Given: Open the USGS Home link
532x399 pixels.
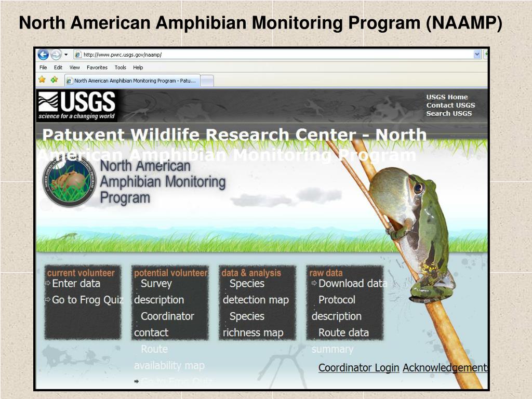Looking at the screenshot, I should 447,97.
